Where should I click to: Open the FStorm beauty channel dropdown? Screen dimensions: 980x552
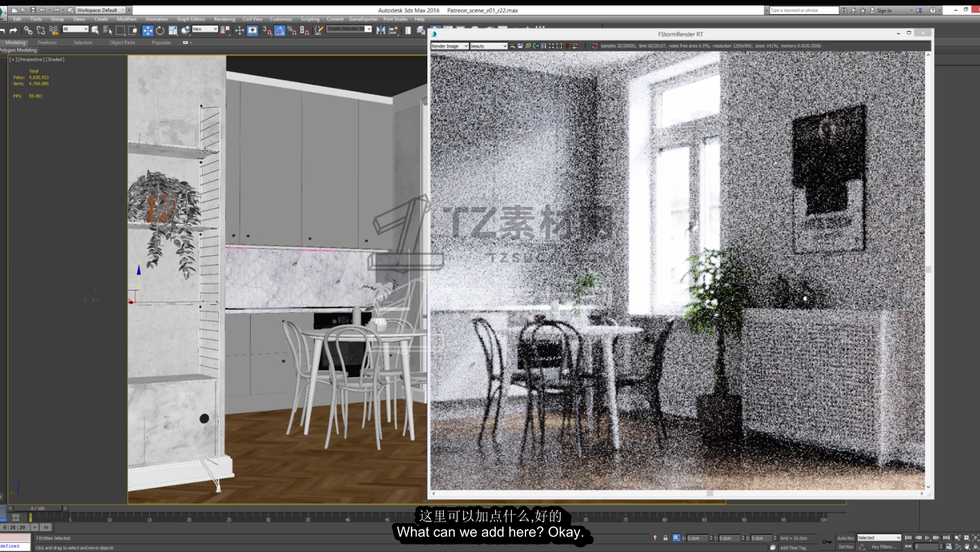pyautogui.click(x=489, y=46)
